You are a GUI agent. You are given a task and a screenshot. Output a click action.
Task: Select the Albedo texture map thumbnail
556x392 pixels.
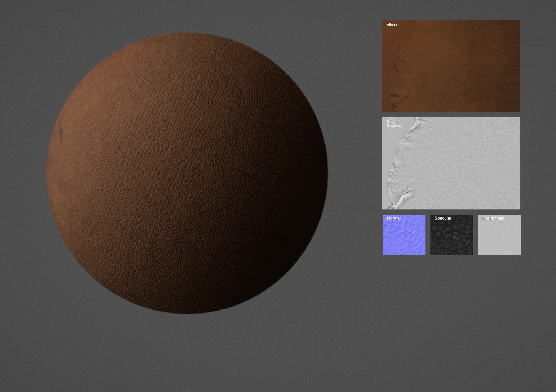point(451,66)
